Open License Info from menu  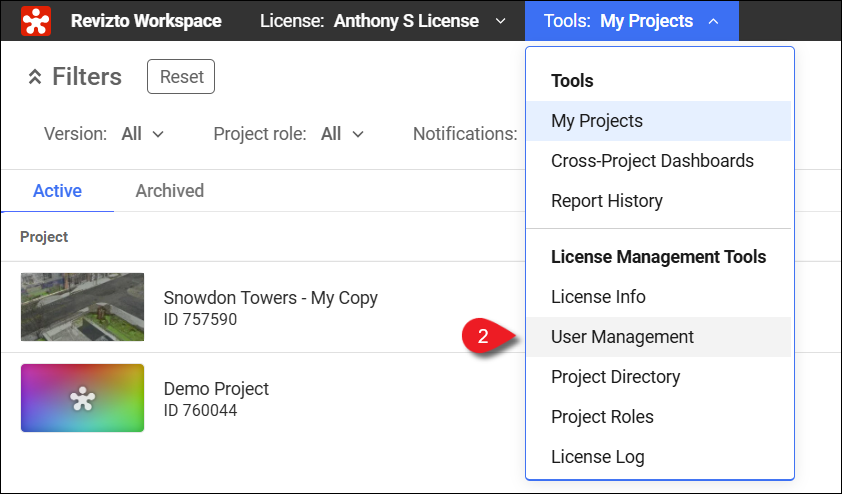pyautogui.click(x=598, y=297)
